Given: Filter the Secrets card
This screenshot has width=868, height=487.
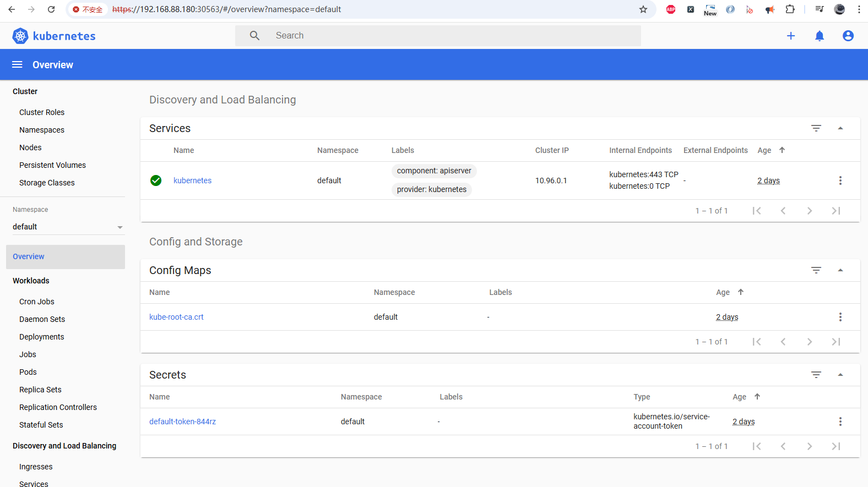Looking at the screenshot, I should tap(816, 375).
